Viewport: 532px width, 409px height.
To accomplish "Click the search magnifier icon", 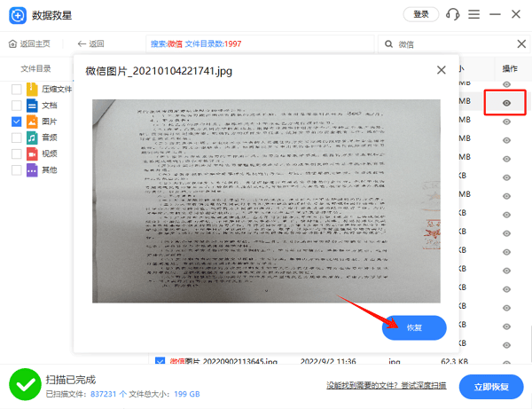I will click(388, 43).
